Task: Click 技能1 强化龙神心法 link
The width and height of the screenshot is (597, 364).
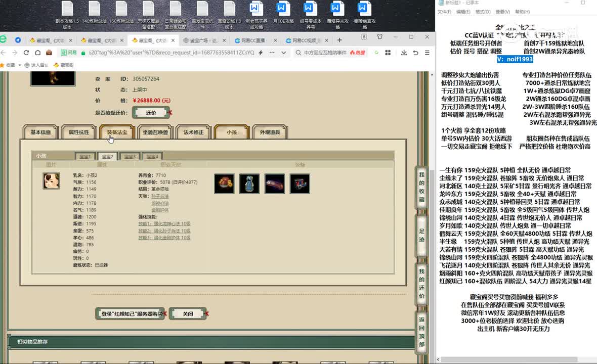Action: coord(164,223)
